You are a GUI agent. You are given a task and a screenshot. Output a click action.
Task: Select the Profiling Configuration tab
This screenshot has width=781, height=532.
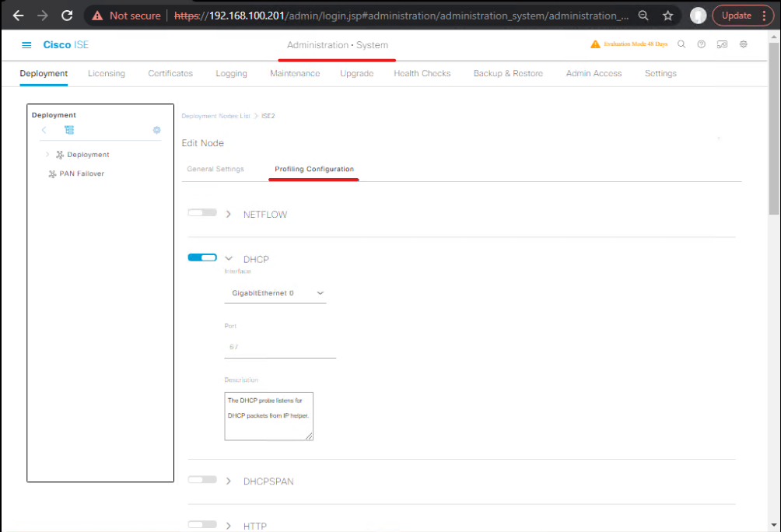tap(314, 170)
